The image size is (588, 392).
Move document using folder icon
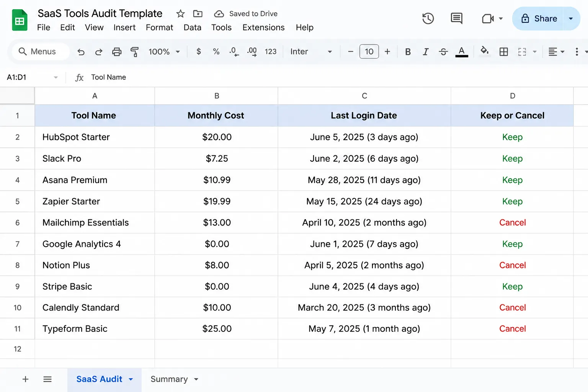pyautogui.click(x=198, y=14)
